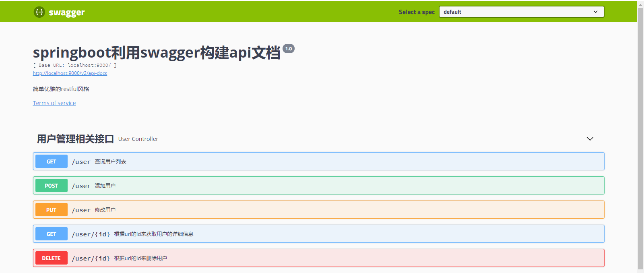The width and height of the screenshot is (644, 273).
Task: Expand PUT /user 修改用户 operation
Action: (x=319, y=210)
